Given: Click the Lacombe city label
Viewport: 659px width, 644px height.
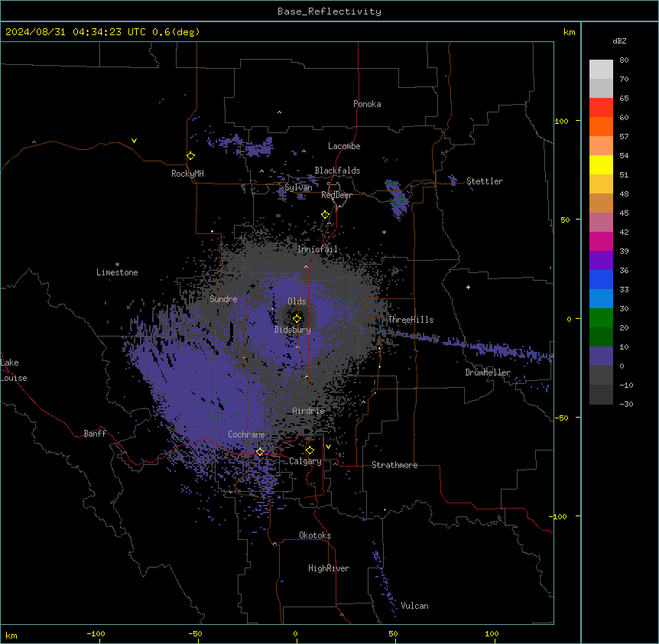Looking at the screenshot, I should click(x=344, y=146).
